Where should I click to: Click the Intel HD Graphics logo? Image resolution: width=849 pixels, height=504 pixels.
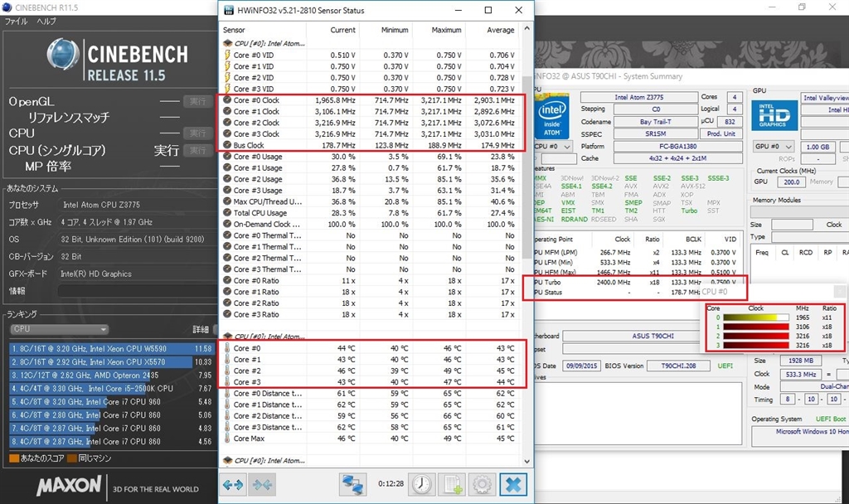774,115
